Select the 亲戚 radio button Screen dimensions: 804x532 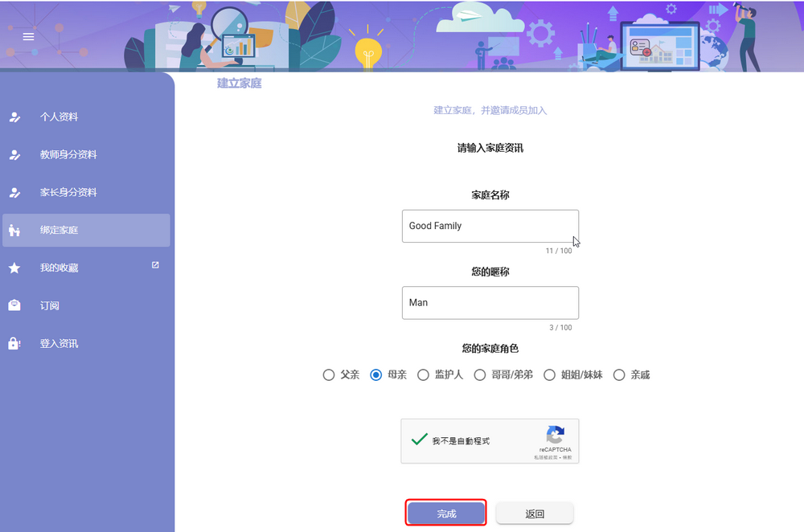click(619, 374)
